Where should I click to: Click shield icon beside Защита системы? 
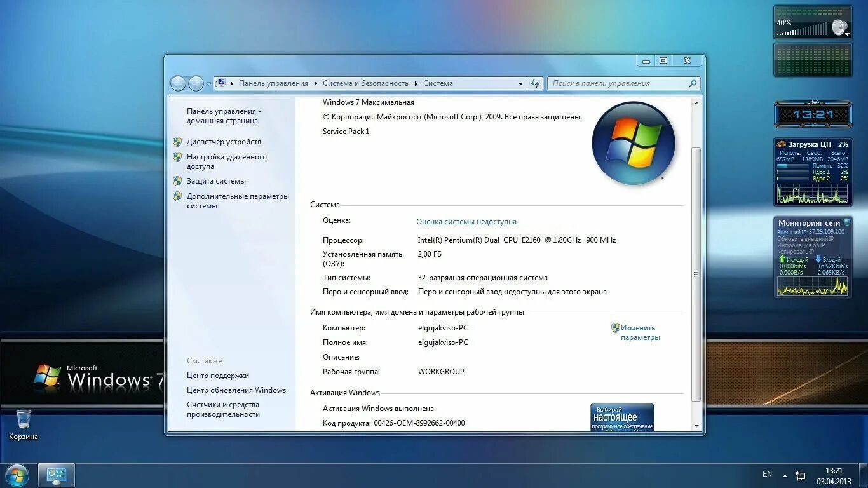177,181
